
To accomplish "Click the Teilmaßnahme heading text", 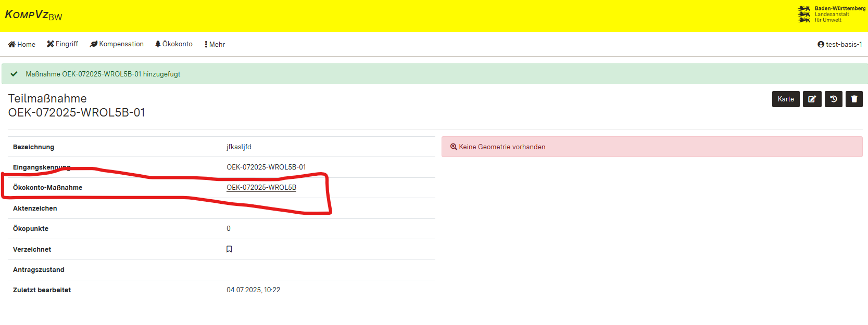I will click(47, 98).
